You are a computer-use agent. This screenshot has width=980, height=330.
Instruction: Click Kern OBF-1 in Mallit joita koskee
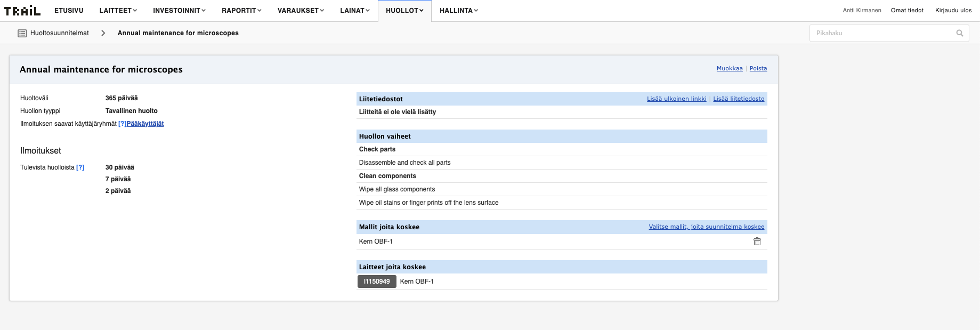(376, 242)
